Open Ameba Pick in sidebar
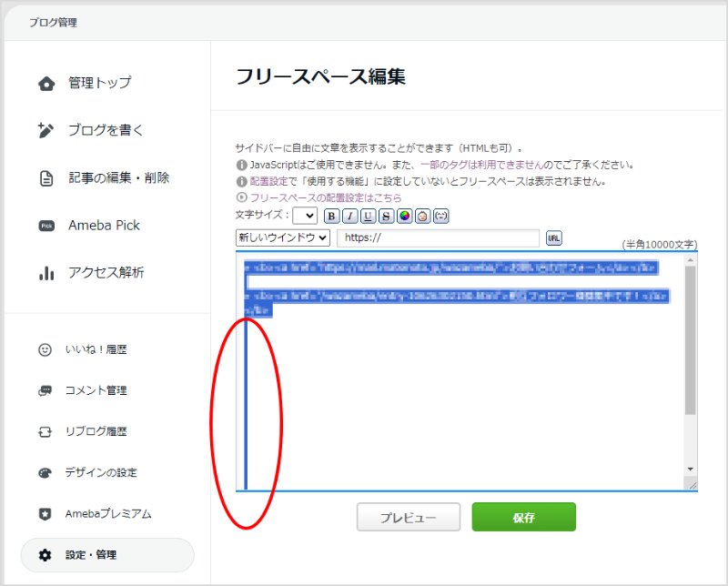Viewport: 728px width, 586px height. [104, 225]
